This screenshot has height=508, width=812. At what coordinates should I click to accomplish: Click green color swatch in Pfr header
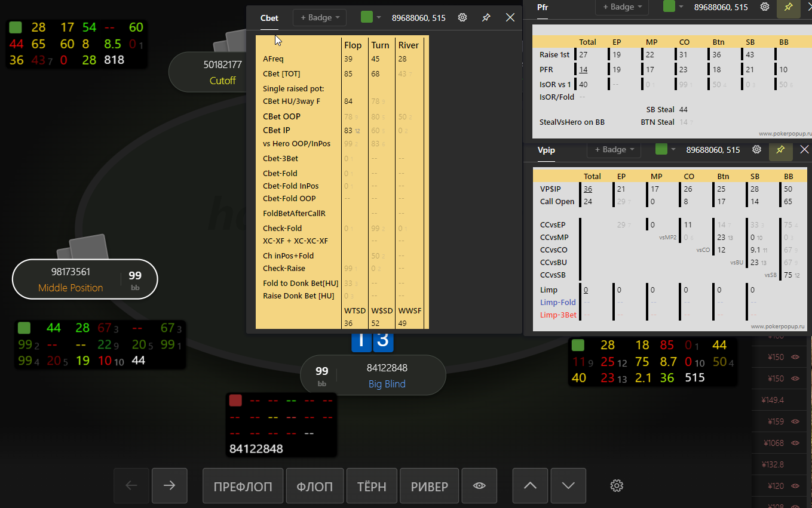click(669, 7)
